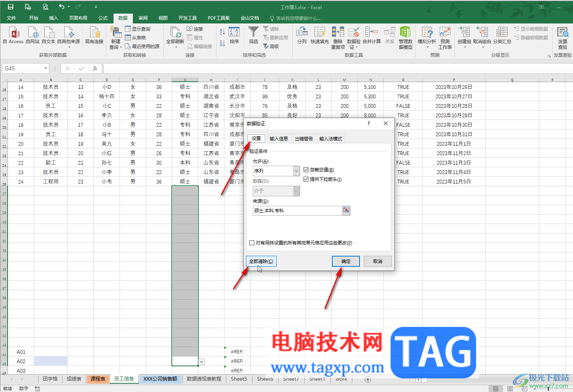Click the dialog help question mark
The width and height of the screenshot is (573, 392).
(x=369, y=123)
